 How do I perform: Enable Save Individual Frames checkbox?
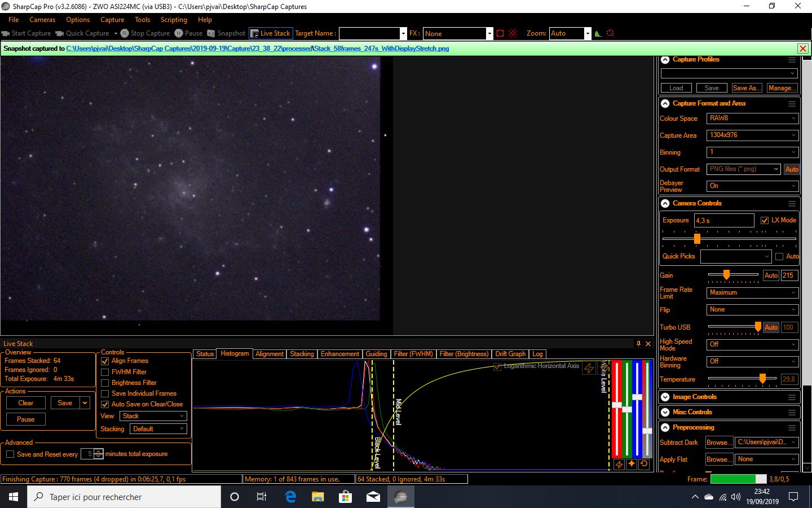tap(105, 394)
